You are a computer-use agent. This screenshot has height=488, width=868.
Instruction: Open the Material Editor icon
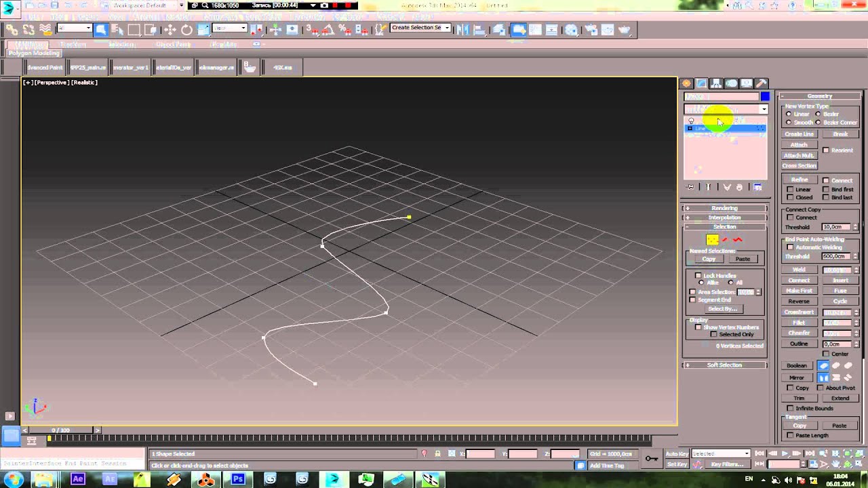coord(572,30)
